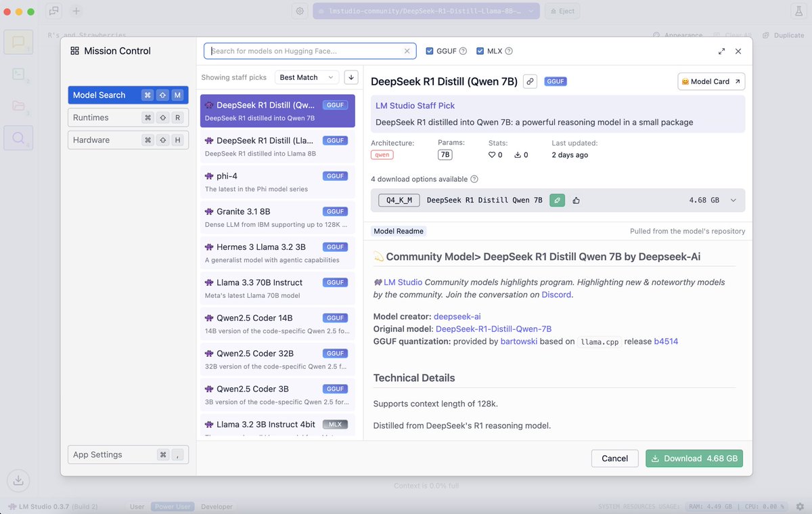This screenshot has width=812, height=514.
Task: Click the model settings gear icon in title bar
Action: (x=300, y=12)
